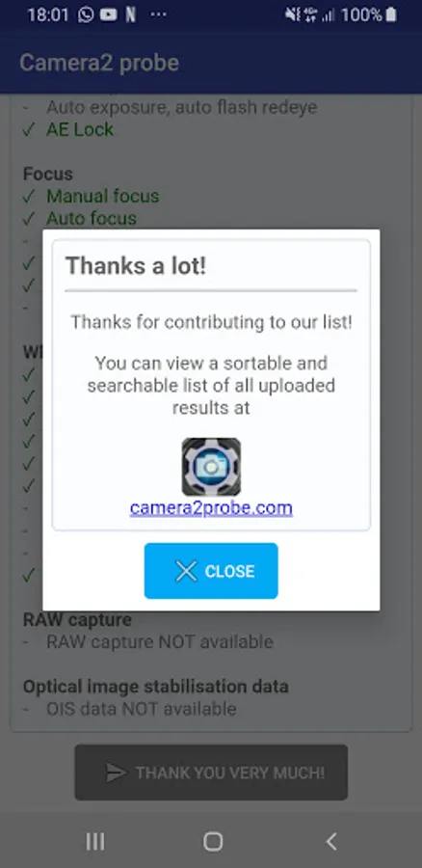The width and height of the screenshot is (422, 868).
Task: Close the Thanks a lot dialog
Action: click(211, 571)
